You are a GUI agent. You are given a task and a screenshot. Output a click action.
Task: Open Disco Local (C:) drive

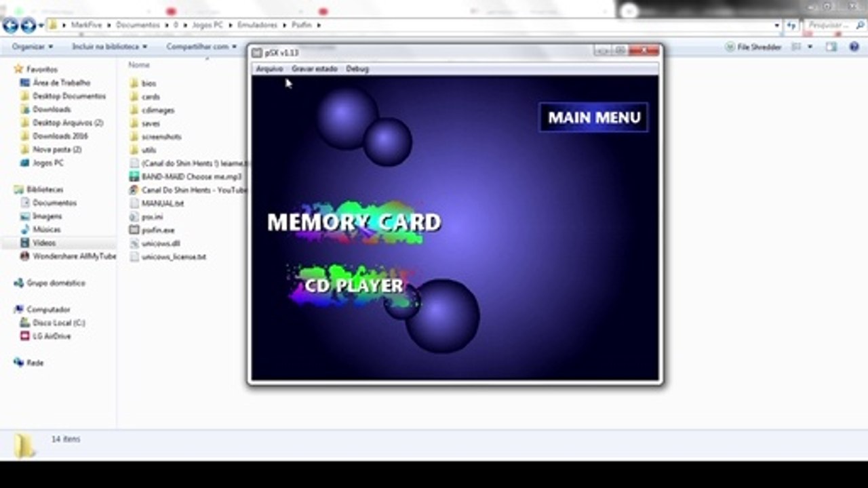(x=58, y=323)
